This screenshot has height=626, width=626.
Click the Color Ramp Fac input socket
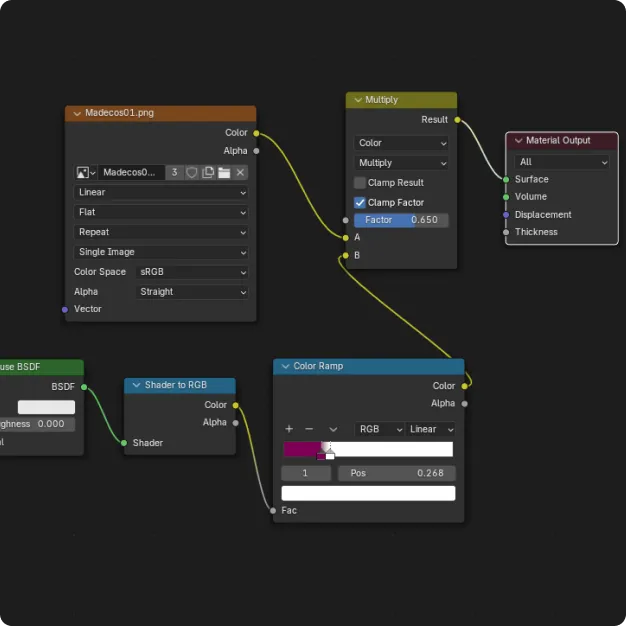click(273, 511)
